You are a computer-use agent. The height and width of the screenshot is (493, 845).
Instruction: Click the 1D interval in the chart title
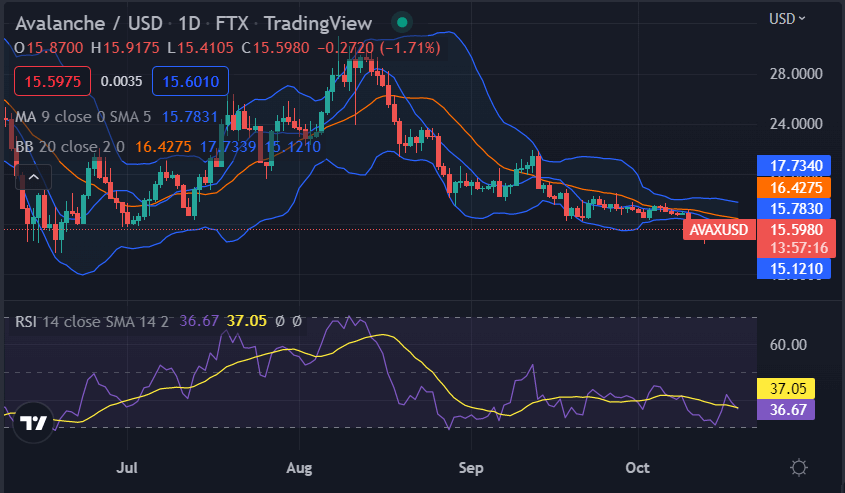click(x=189, y=23)
